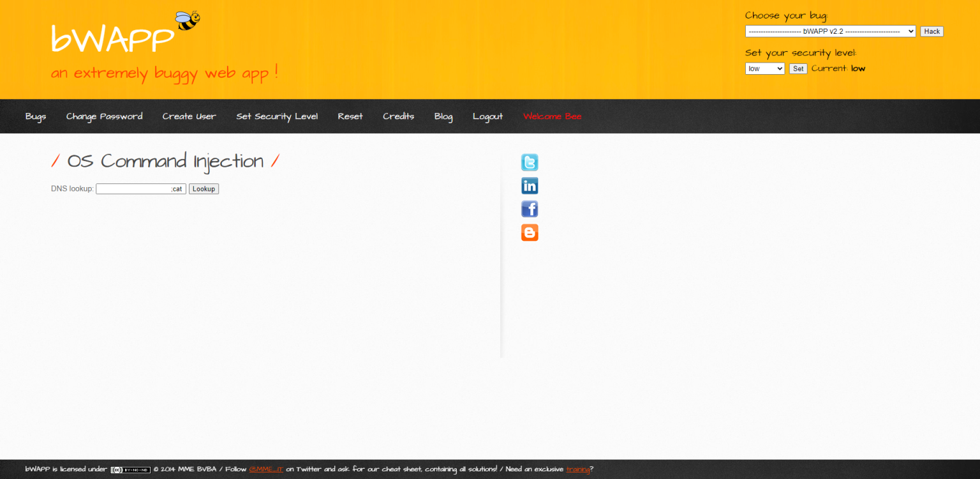The height and width of the screenshot is (479, 980).
Task: Follow the training link in footer
Action: (577, 469)
